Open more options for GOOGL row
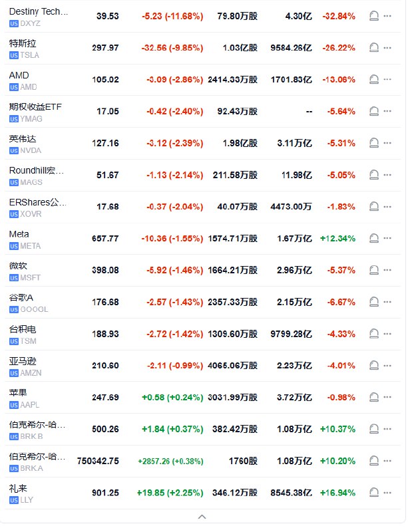This screenshot has height=532, width=408. pyautogui.click(x=387, y=302)
